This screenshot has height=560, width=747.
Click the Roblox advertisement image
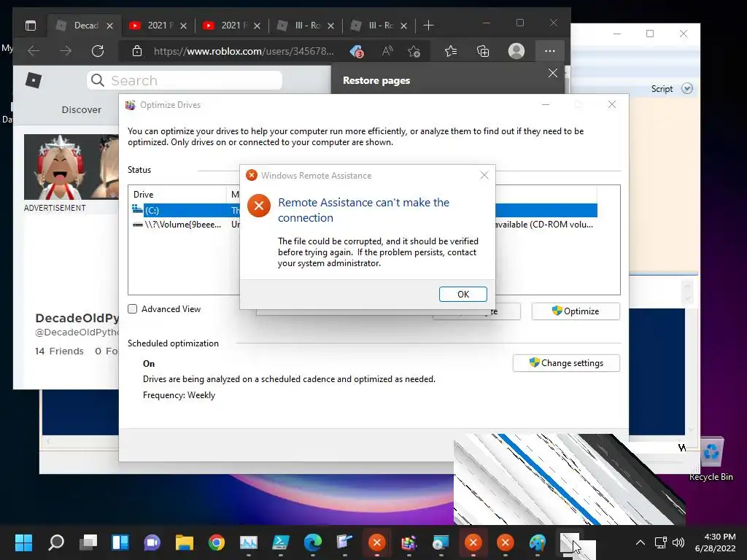click(71, 167)
